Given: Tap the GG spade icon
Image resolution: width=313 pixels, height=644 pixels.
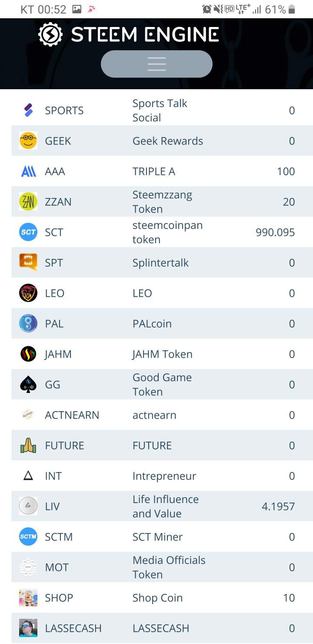Looking at the screenshot, I should coord(28,384).
